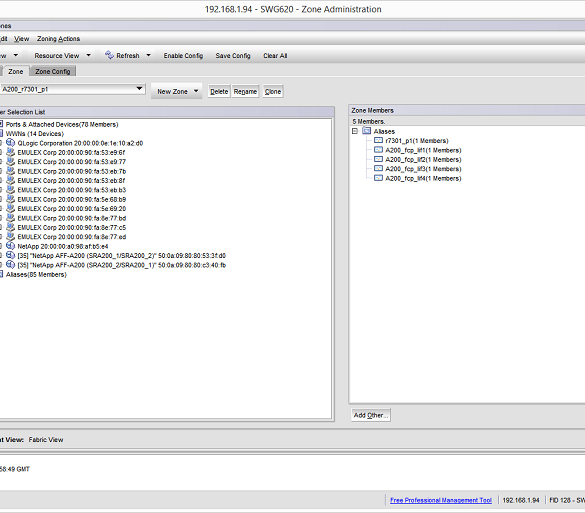The width and height of the screenshot is (585, 513).
Task: Click the Fabric View text
Action: 46,440
